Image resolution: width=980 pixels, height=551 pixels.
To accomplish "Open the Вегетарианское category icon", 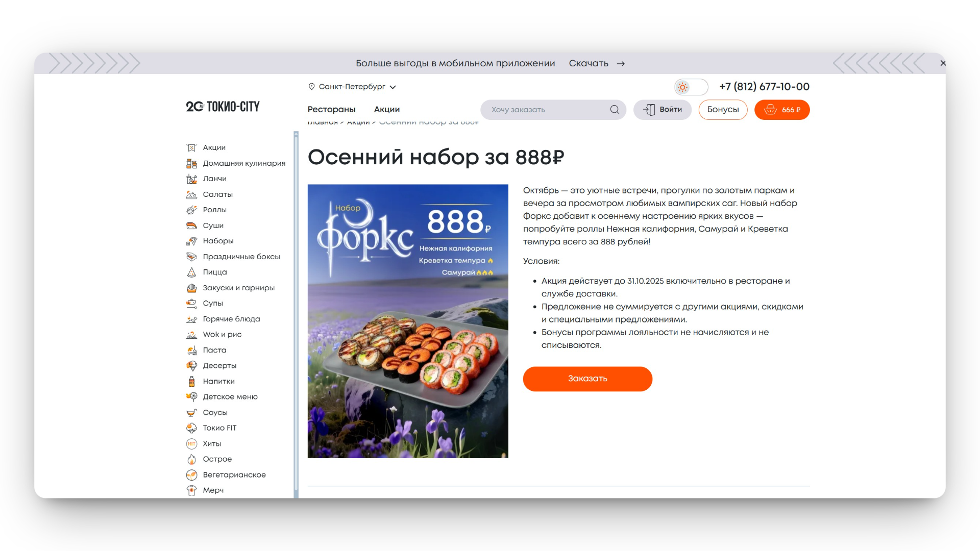I will (191, 474).
